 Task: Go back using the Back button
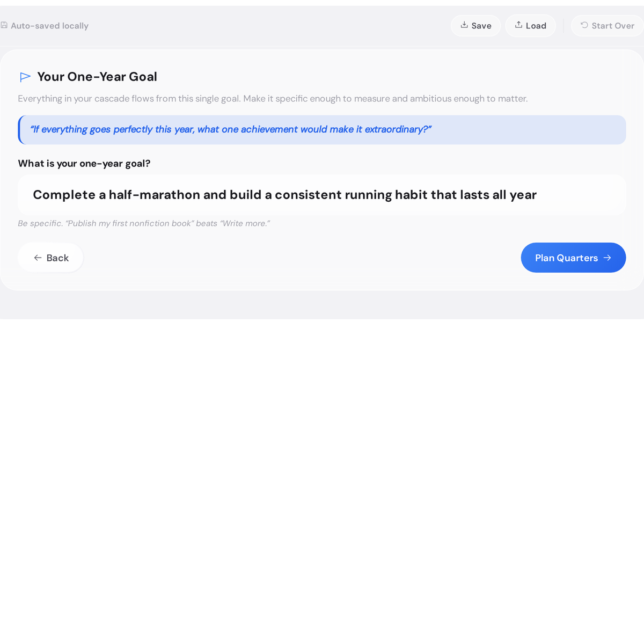click(x=50, y=258)
